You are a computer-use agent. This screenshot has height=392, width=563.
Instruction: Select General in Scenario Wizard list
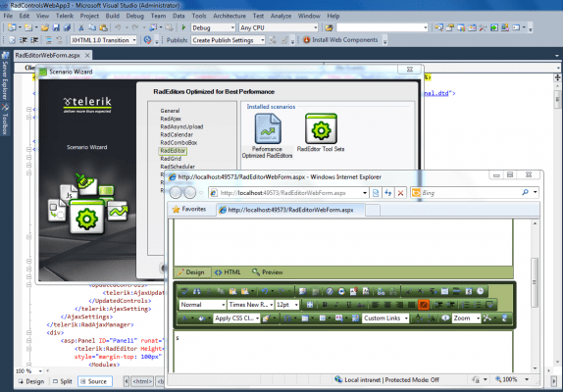(170, 111)
